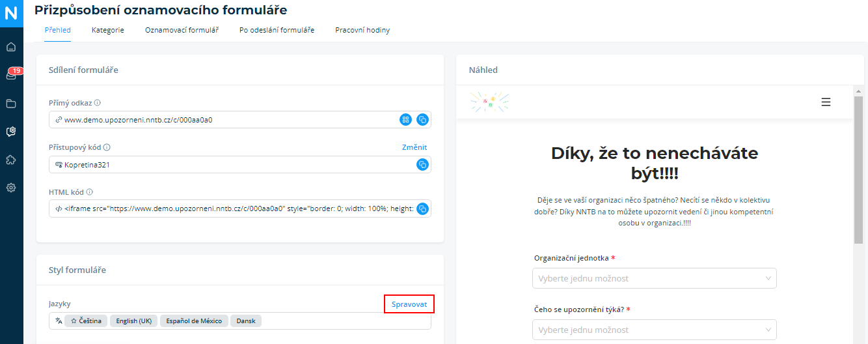The height and width of the screenshot is (344, 868).
Task: Copy the HTML iframe code
Action: click(x=422, y=209)
